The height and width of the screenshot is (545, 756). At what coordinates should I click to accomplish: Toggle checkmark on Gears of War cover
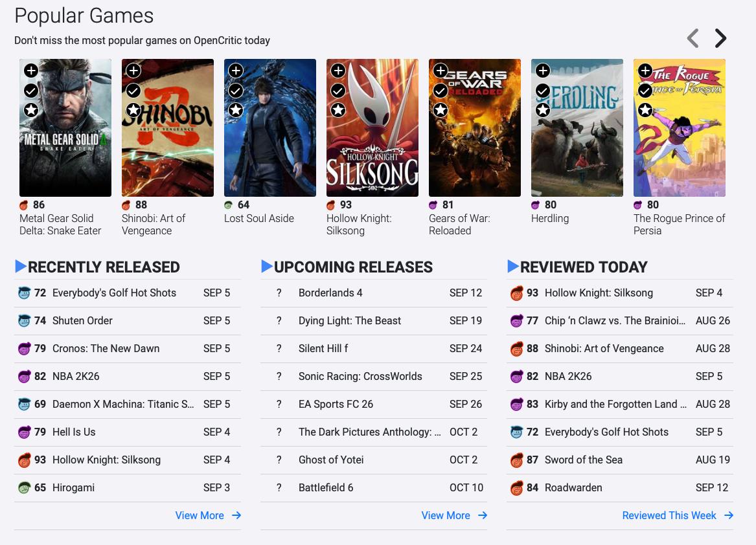441,91
